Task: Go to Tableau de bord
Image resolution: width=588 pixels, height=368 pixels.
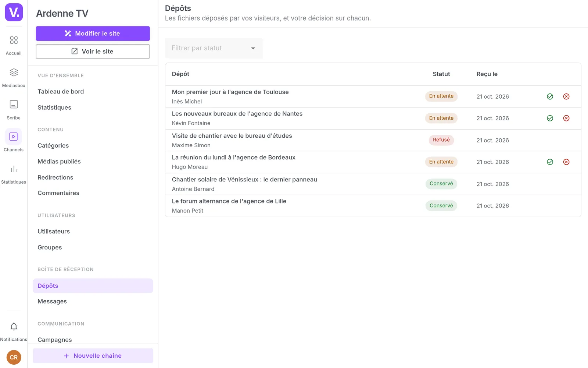Action: [x=61, y=92]
